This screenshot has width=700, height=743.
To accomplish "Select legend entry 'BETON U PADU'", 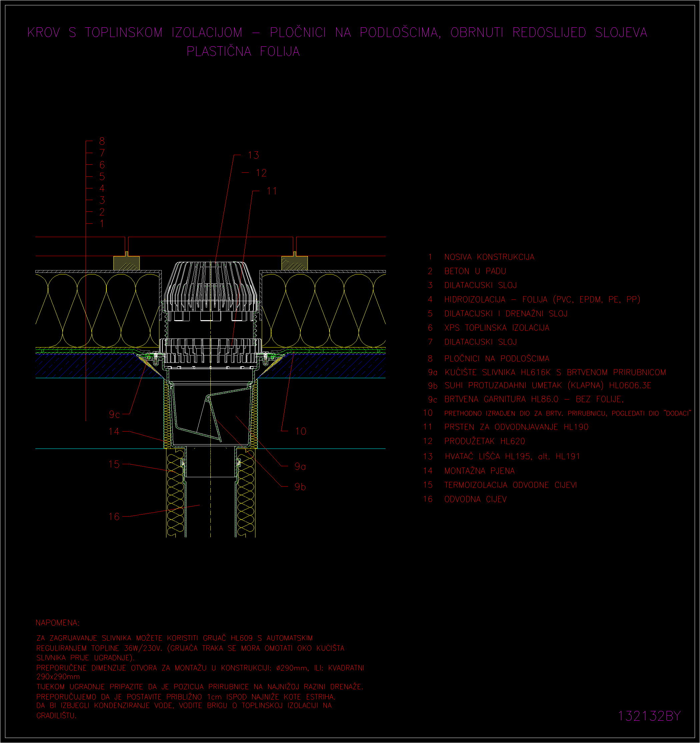I will click(x=475, y=271).
